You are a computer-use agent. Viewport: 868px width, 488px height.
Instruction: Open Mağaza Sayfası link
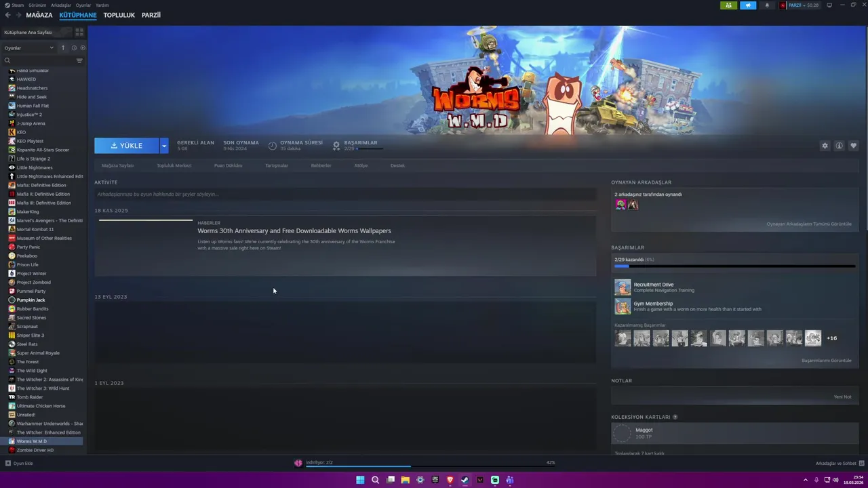(118, 165)
